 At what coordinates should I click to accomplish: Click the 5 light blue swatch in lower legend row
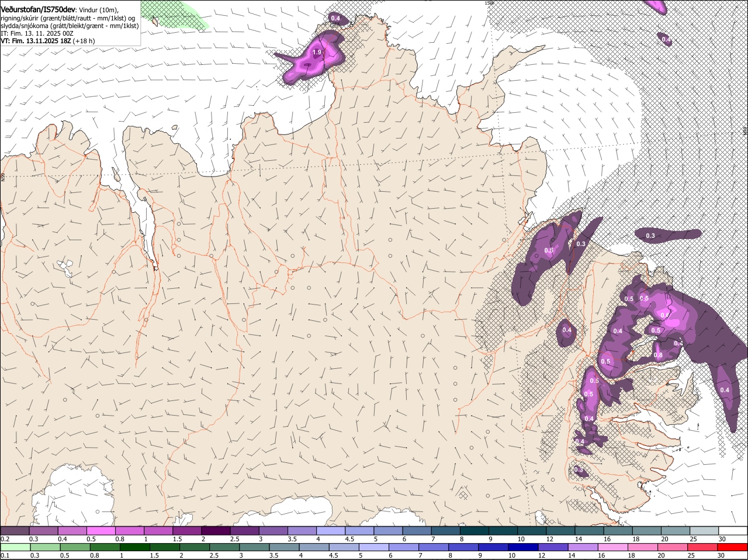click(x=374, y=547)
